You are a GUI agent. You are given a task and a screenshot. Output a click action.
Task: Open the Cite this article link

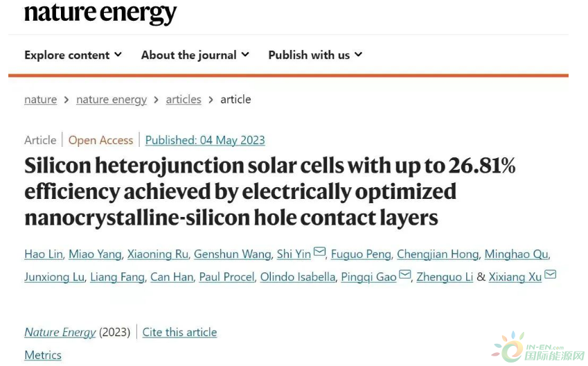tap(179, 332)
